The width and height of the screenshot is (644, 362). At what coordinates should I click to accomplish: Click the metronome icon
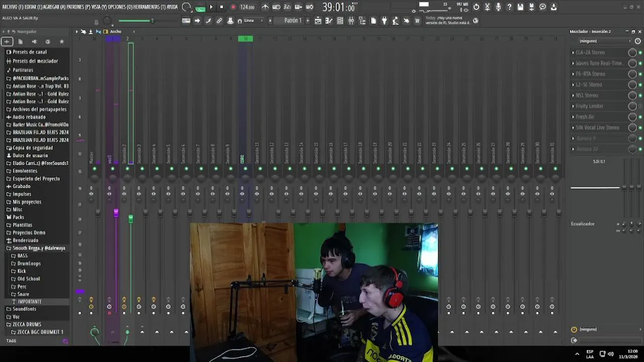265,7
